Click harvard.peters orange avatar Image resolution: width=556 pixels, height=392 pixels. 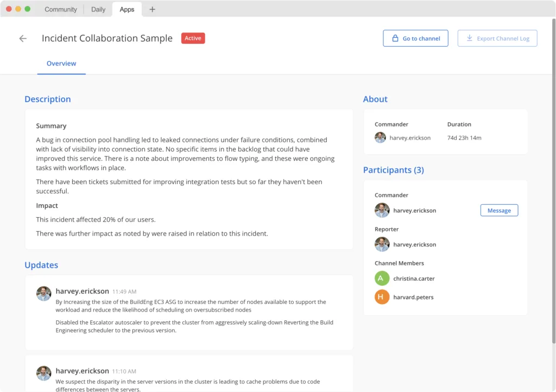click(382, 297)
